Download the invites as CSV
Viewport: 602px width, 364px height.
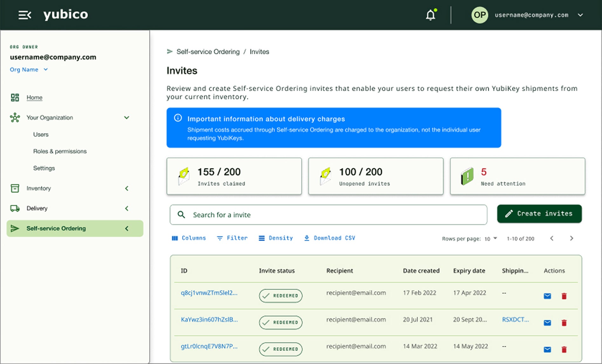[330, 238]
